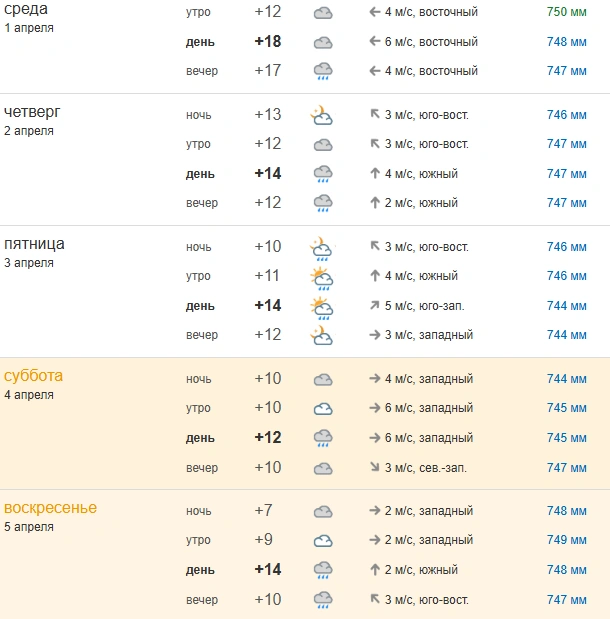The width and height of the screenshot is (610, 619).
Task: Click the четверг 2 апреля heading
Action: coord(32,120)
